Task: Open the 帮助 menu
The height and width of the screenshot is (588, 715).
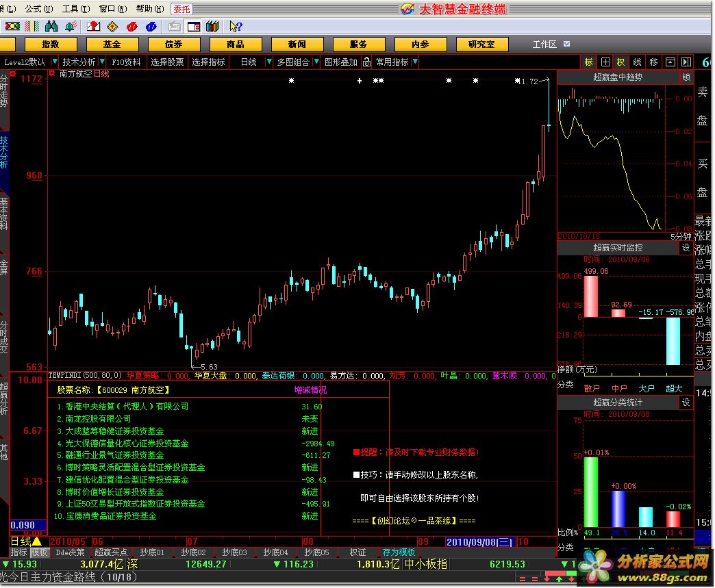Action: [149, 9]
